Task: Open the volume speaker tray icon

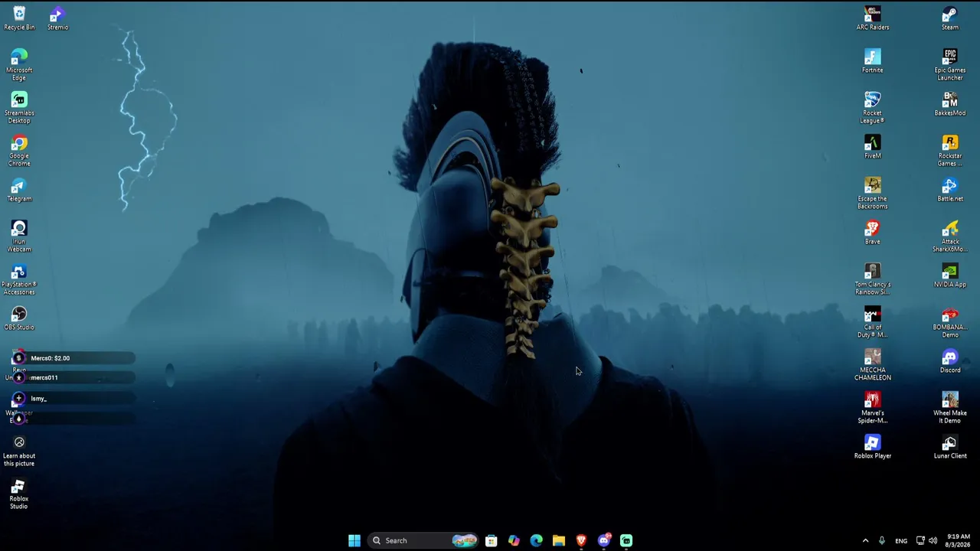Action: 933,540
